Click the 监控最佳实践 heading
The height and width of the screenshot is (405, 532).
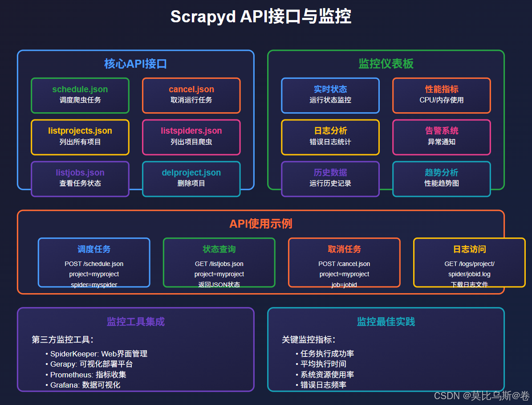click(x=386, y=322)
